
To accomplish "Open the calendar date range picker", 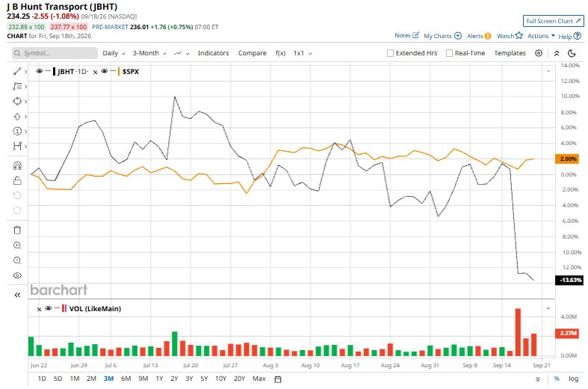I will coord(278,379).
